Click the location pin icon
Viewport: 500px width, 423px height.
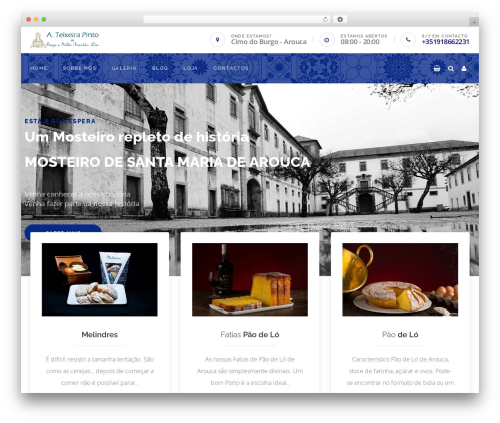(x=217, y=40)
